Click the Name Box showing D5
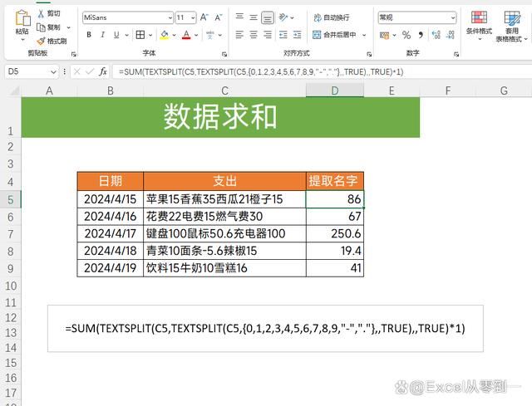Screen dimensions: 532x406 (27, 71)
